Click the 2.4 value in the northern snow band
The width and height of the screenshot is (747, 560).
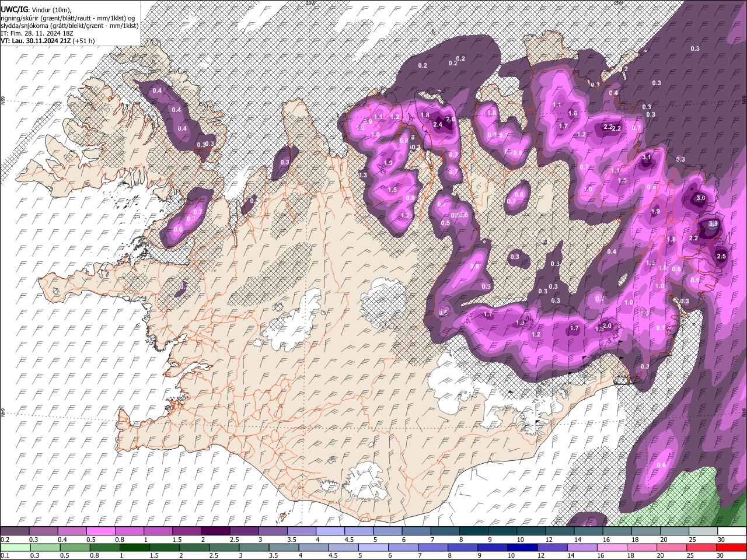tap(438, 124)
